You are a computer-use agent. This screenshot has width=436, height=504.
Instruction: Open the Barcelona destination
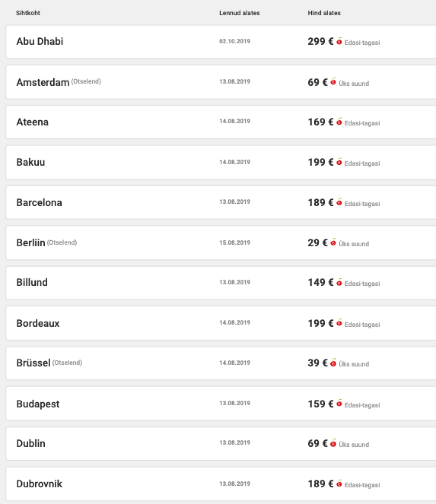pos(39,202)
